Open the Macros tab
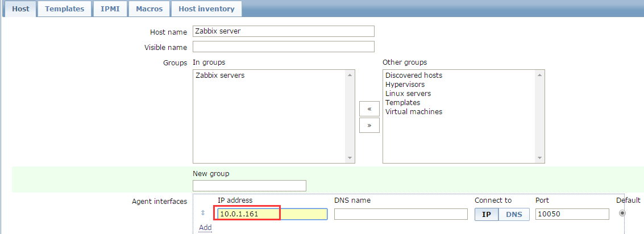 pos(149,9)
